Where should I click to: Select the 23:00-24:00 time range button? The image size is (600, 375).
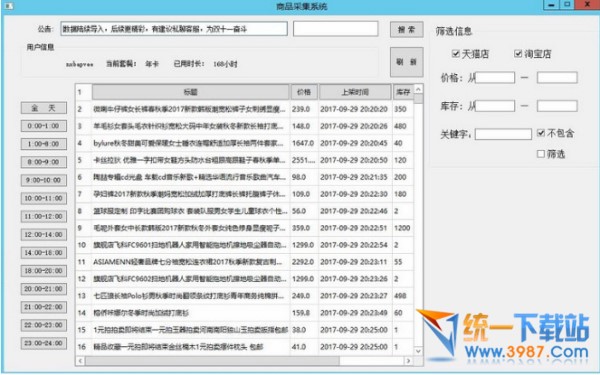click(44, 343)
